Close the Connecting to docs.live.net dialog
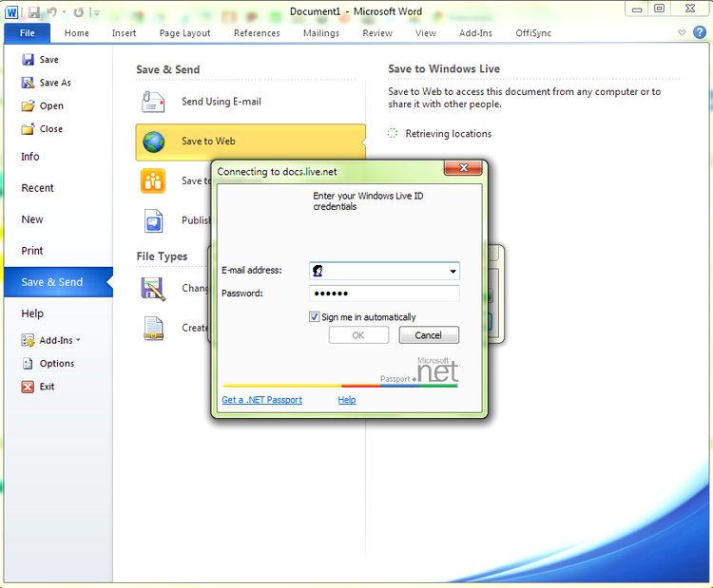 (x=463, y=168)
